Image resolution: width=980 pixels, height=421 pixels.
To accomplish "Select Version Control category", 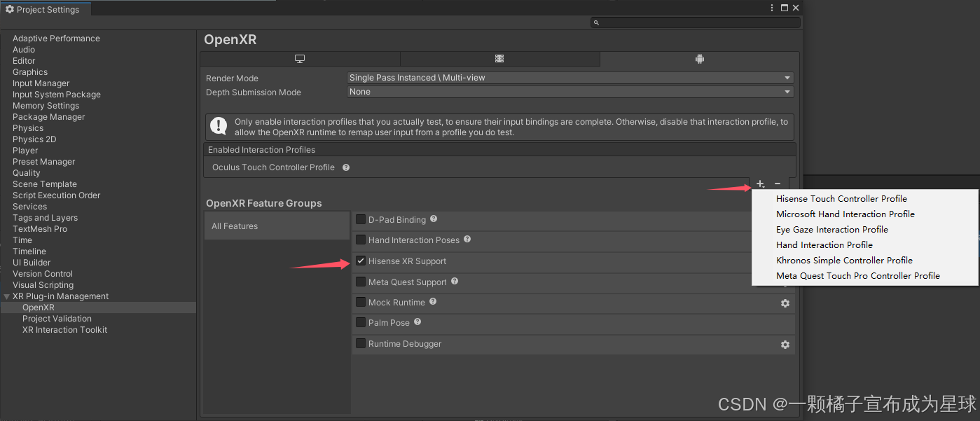I will click(x=43, y=274).
